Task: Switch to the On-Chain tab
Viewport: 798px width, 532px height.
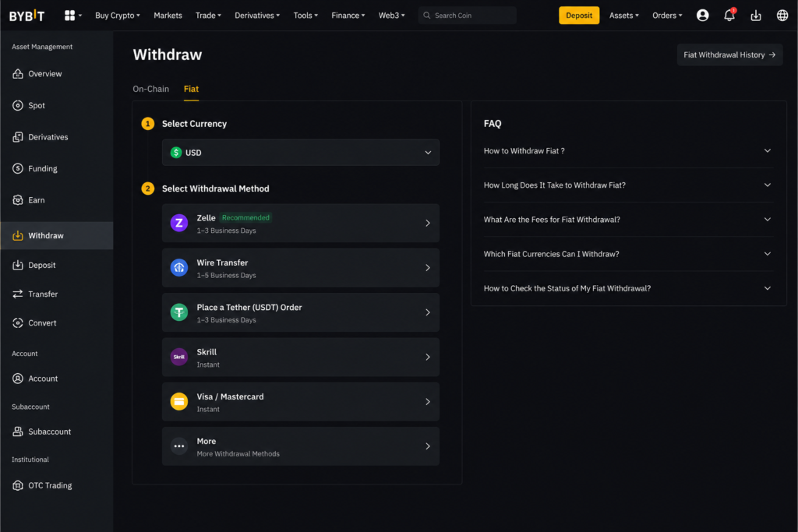Action: pos(150,89)
